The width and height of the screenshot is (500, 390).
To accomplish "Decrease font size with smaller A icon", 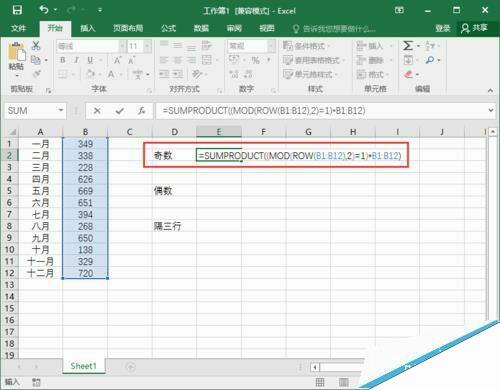I will coord(131,60).
